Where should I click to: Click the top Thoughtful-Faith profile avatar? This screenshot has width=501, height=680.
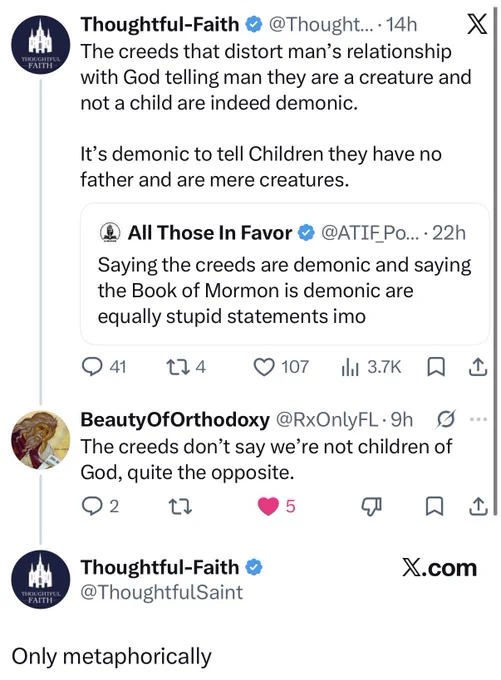40,45
